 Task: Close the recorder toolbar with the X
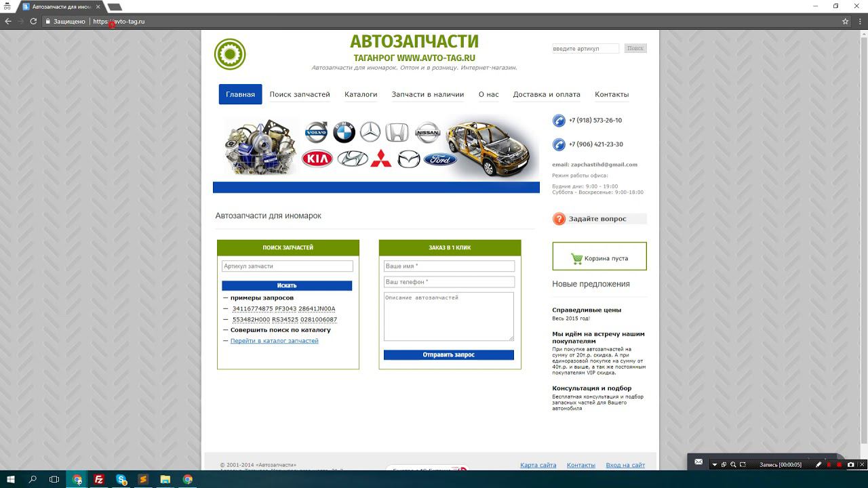tap(861, 465)
